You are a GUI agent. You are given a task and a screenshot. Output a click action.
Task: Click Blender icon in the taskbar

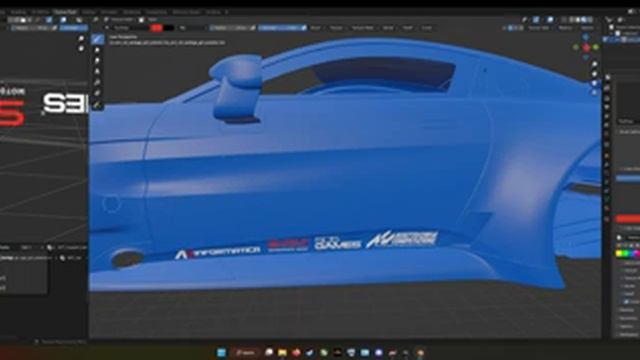420,353
